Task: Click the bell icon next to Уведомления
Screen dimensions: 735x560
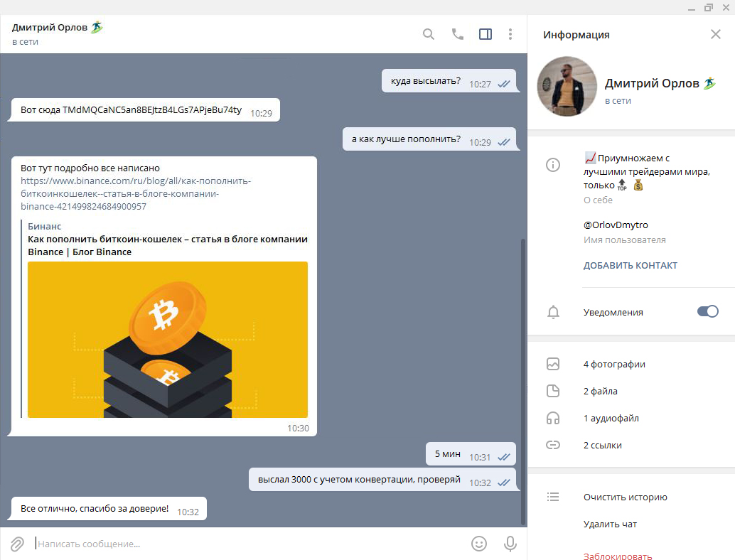Action: pos(553,312)
